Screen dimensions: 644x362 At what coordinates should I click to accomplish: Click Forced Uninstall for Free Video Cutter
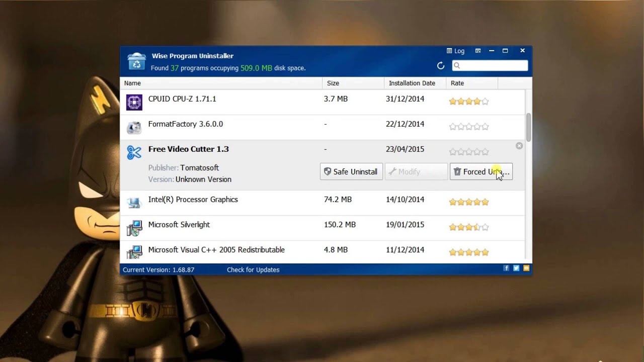(x=481, y=171)
